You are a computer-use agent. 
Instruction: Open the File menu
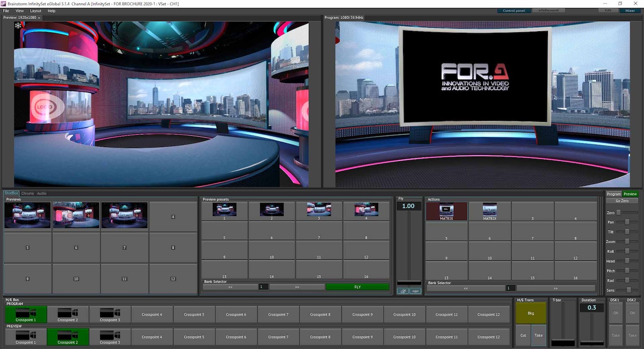click(x=6, y=11)
